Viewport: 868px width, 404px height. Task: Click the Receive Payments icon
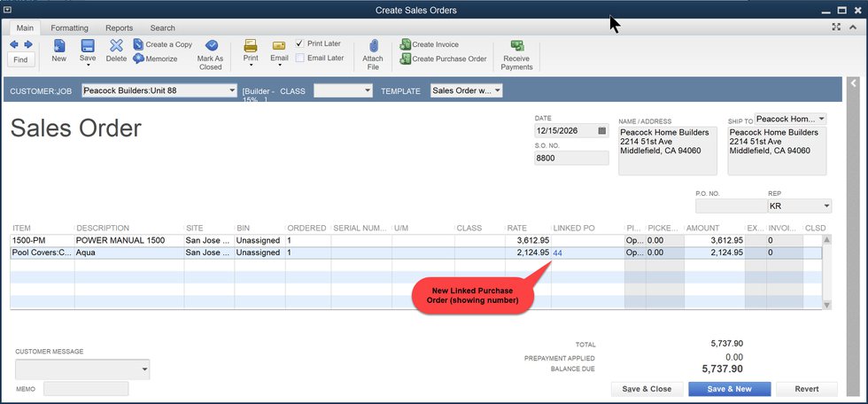pyautogui.click(x=516, y=46)
